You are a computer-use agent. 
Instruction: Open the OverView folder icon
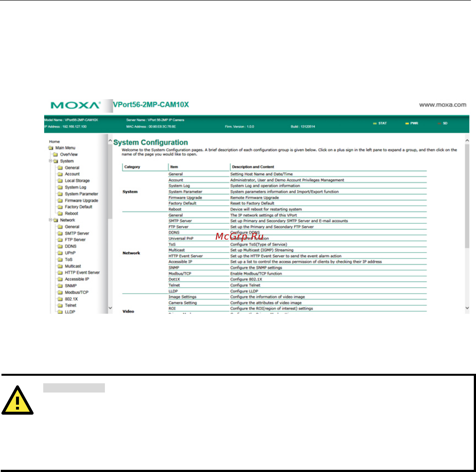click(x=55, y=154)
